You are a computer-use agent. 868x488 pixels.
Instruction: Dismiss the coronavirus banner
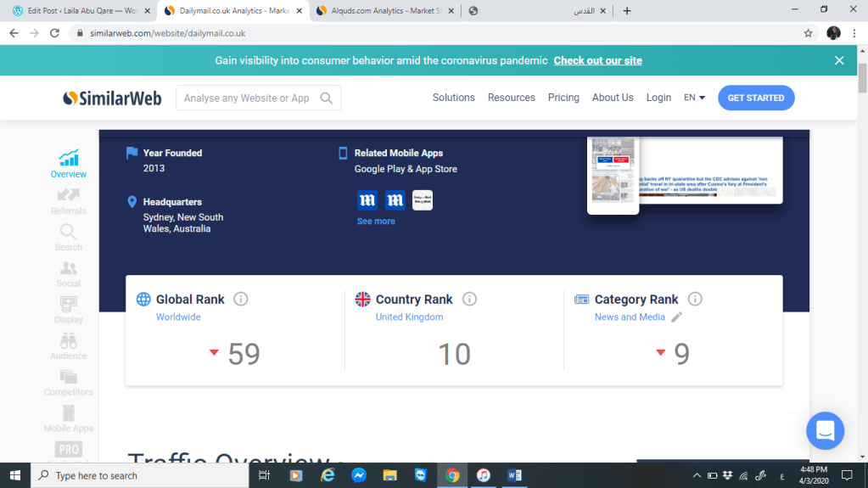click(838, 60)
